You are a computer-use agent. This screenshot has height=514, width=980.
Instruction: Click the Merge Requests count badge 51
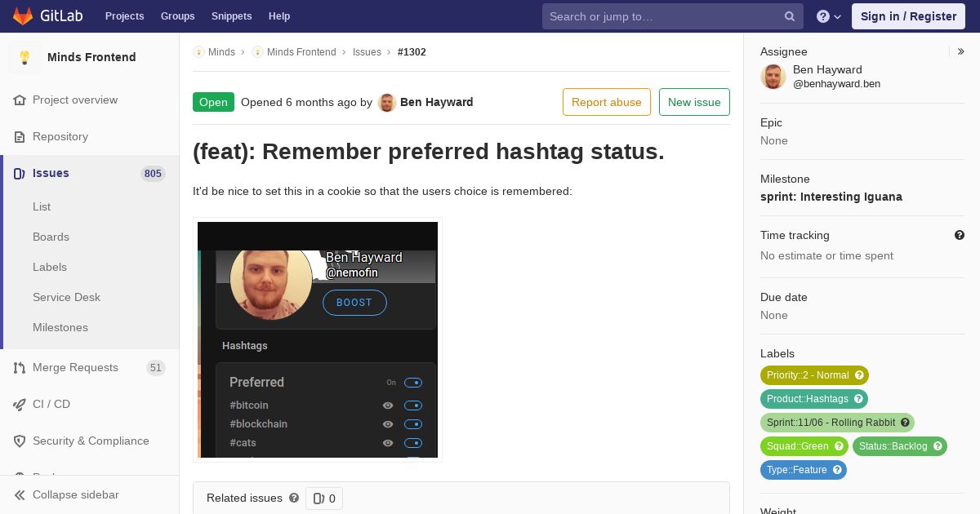click(x=156, y=368)
